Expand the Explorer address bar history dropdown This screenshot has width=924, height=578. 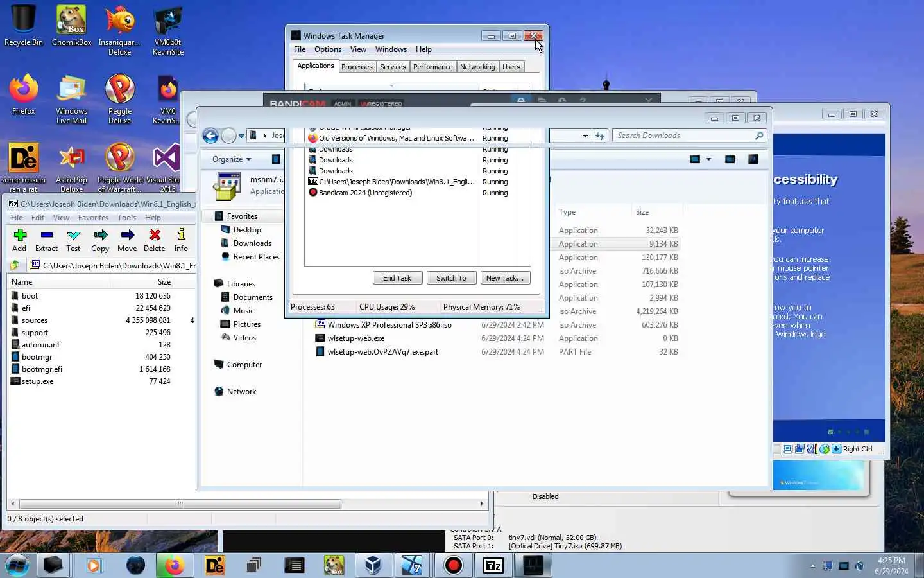[585, 136]
